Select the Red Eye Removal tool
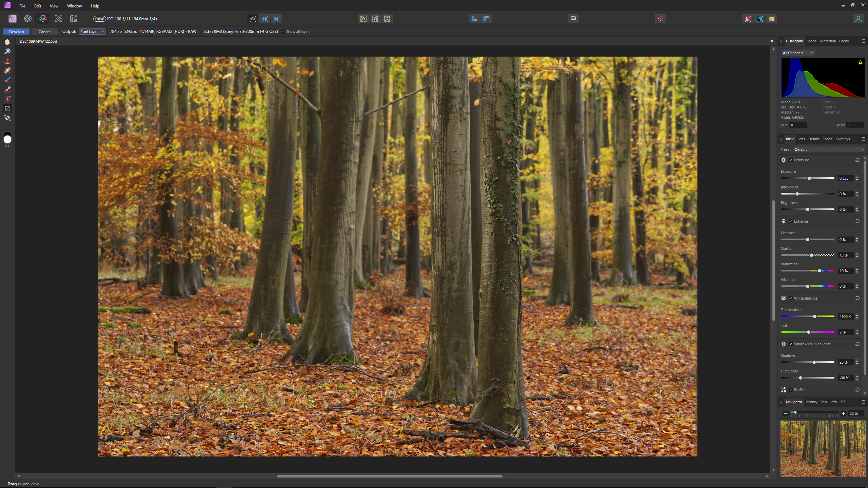 [7, 61]
